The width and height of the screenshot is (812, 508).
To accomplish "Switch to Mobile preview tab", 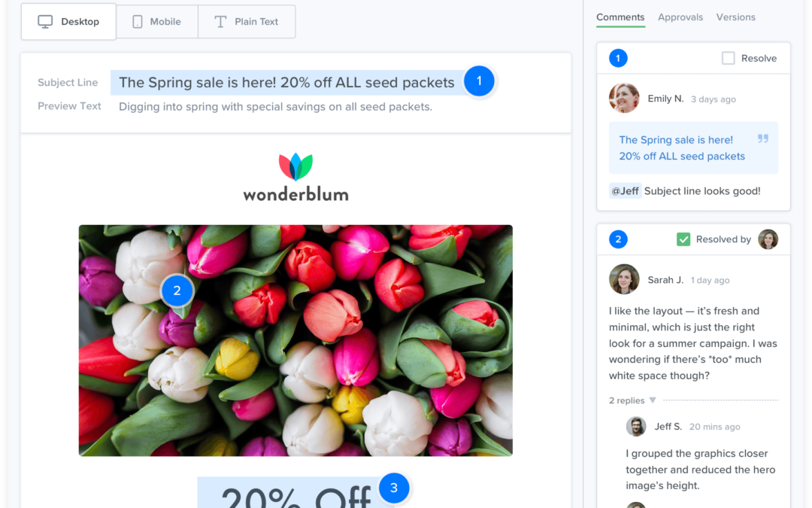I will (157, 22).
